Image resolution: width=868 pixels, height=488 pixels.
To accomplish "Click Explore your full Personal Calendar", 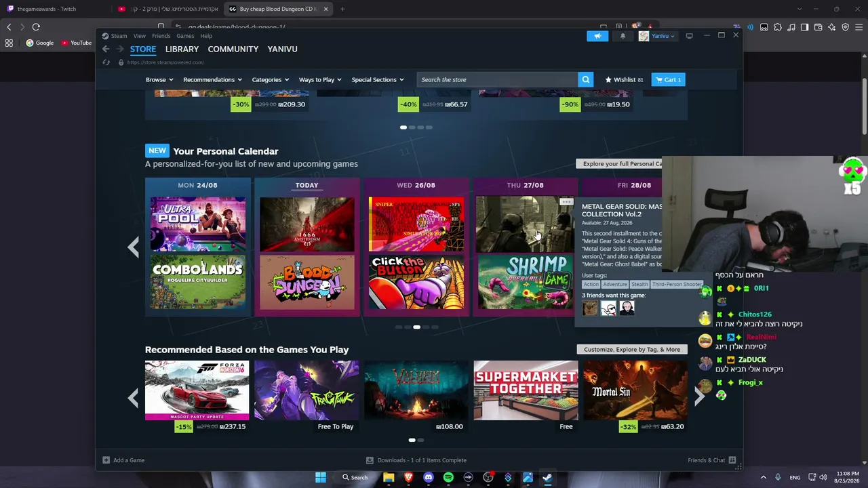I will 620,163.
